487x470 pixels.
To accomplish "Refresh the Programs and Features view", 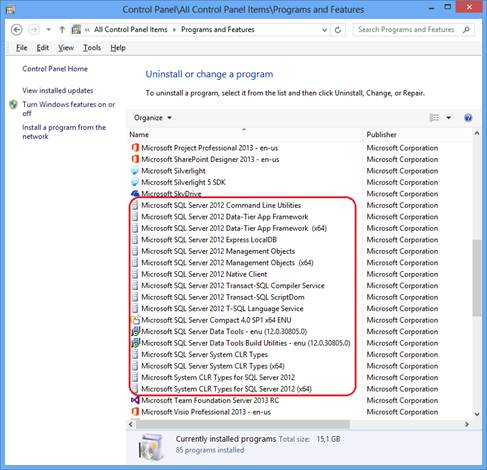I will coord(338,30).
